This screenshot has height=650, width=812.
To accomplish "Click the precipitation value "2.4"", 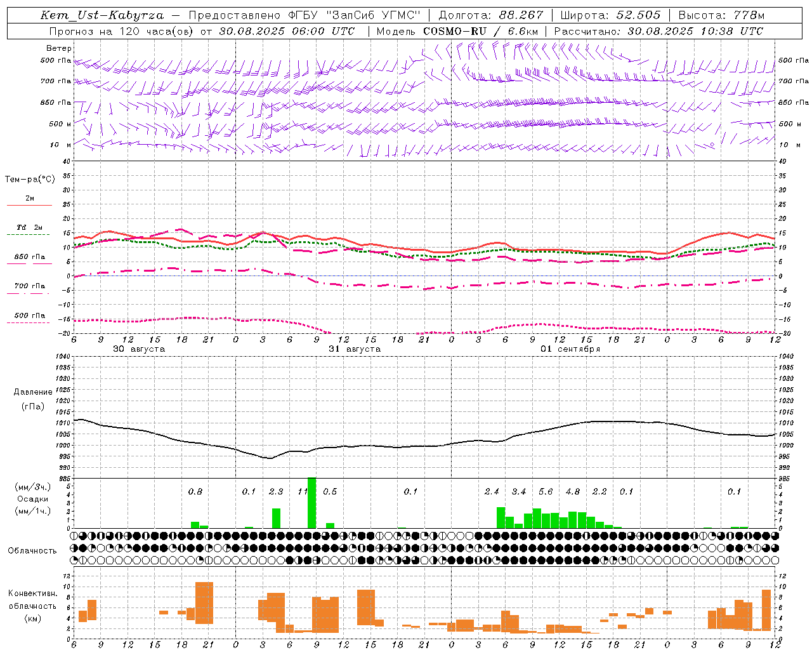I will pyautogui.click(x=492, y=492).
